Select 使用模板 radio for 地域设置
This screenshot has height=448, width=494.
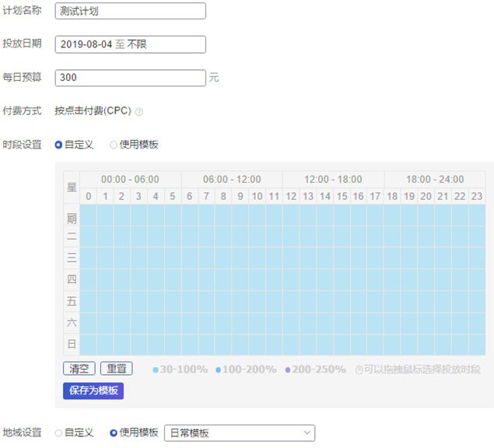(114, 433)
